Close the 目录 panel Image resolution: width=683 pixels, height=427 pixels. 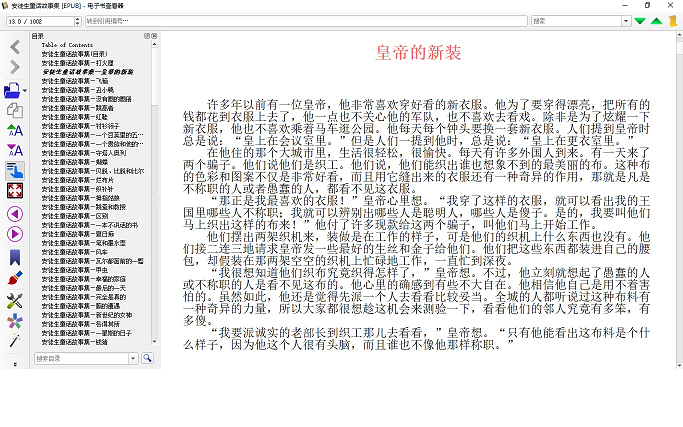click(154, 36)
